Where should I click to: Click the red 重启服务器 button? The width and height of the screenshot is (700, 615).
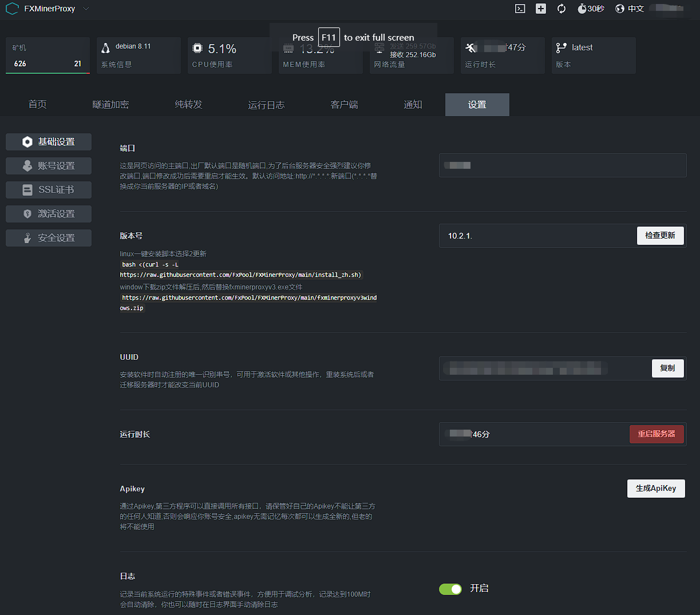pos(657,434)
